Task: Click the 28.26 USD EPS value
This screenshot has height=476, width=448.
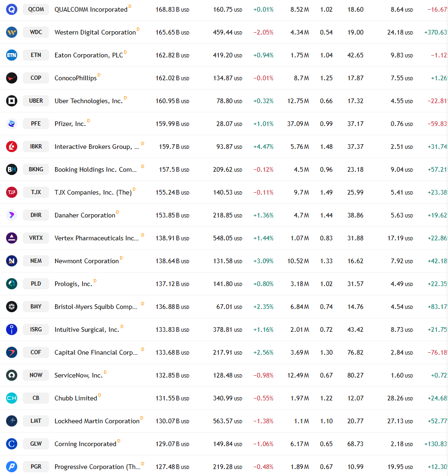Action: pos(400,398)
